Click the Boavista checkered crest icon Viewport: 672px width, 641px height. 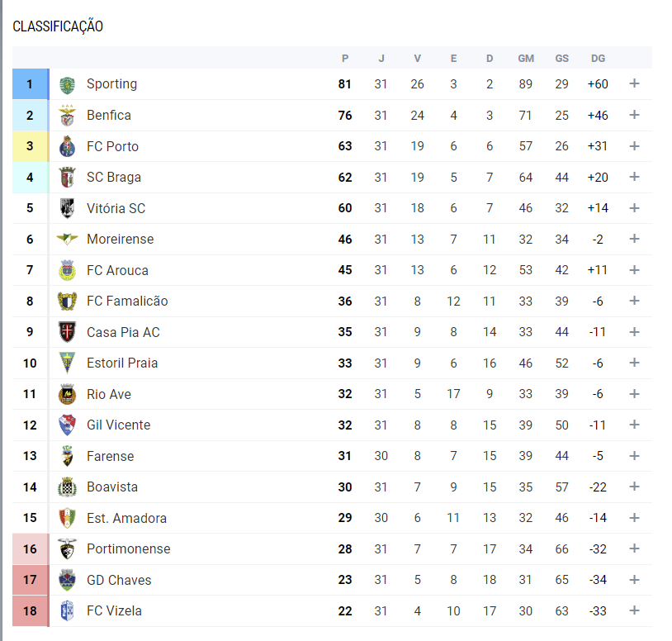[x=68, y=487]
